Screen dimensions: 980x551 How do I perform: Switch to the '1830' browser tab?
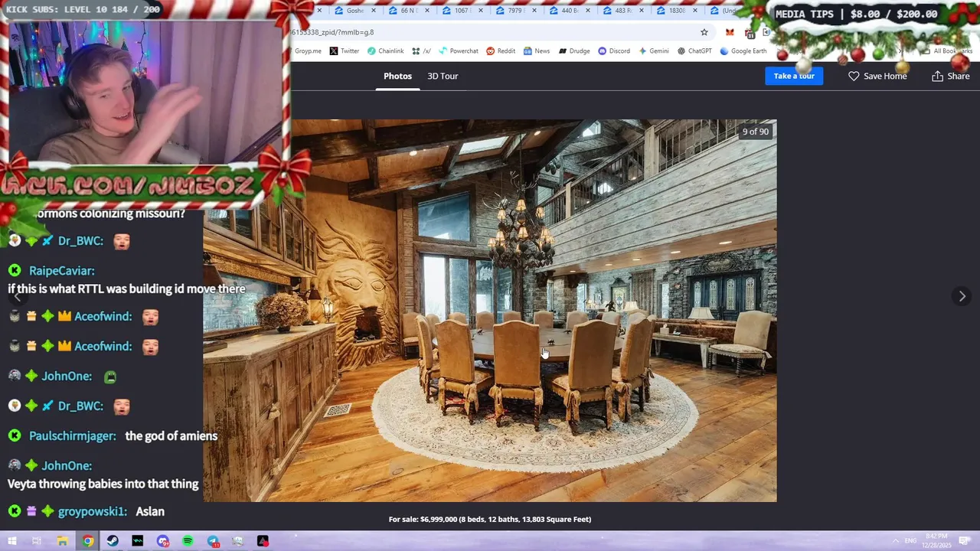coord(671,11)
